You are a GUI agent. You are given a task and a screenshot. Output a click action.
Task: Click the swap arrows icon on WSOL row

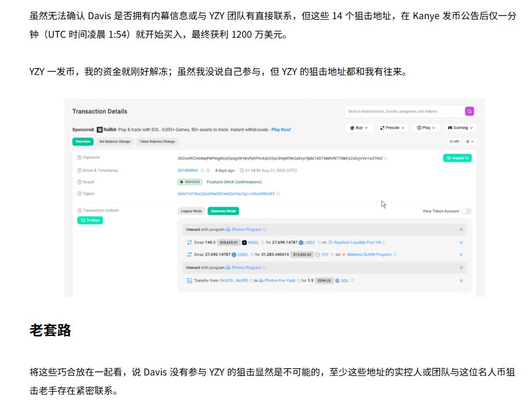pyautogui.click(x=189, y=242)
